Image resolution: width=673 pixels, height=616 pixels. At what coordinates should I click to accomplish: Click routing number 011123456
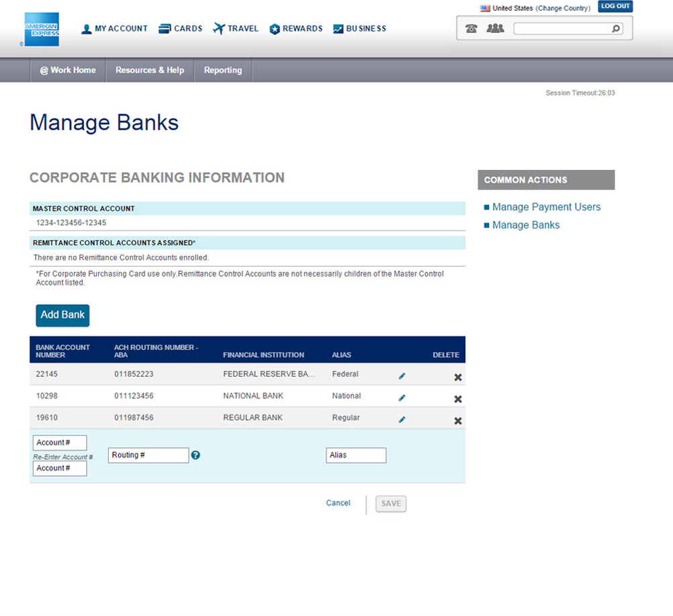tap(134, 396)
